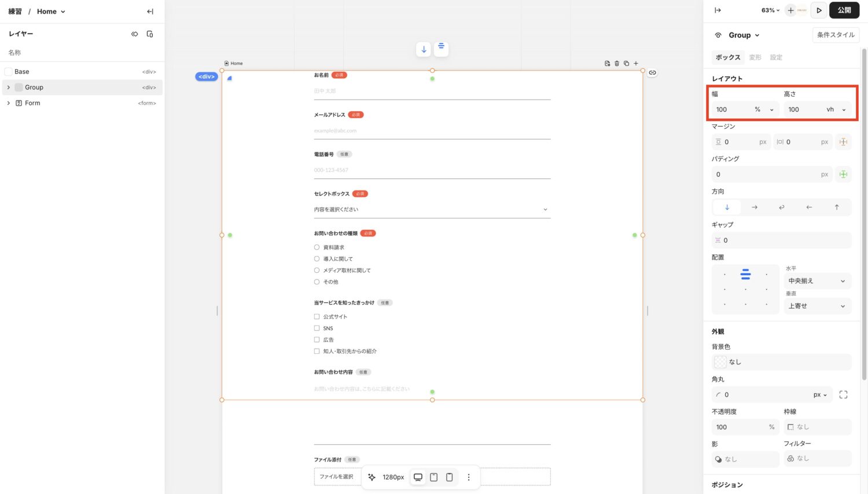Open the 63% zoom level dropdown
868x494 pixels.
point(770,10)
